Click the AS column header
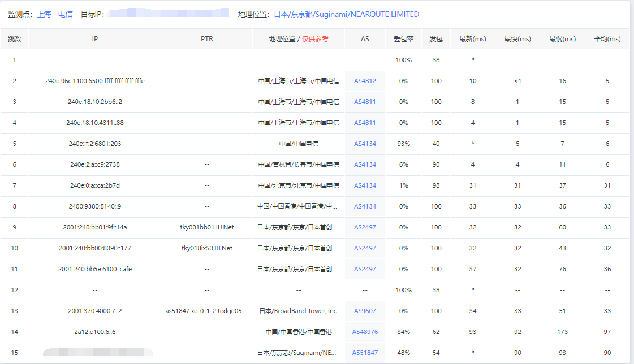This screenshot has height=364, width=634. [x=365, y=39]
